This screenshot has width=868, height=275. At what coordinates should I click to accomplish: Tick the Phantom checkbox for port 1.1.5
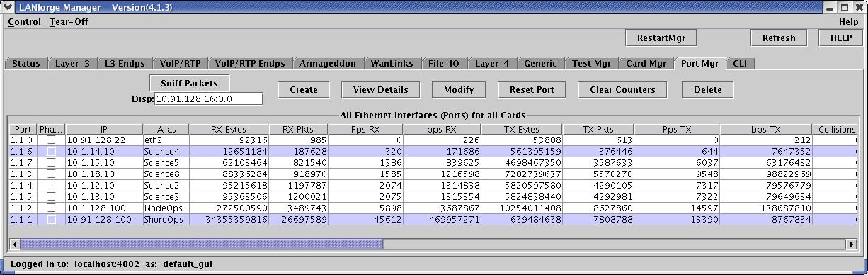[x=51, y=197]
